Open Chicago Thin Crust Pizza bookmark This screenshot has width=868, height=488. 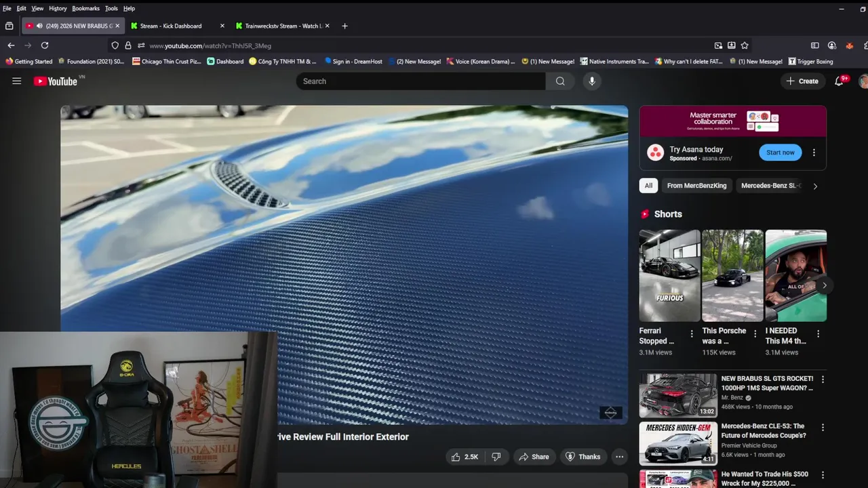[x=167, y=61]
